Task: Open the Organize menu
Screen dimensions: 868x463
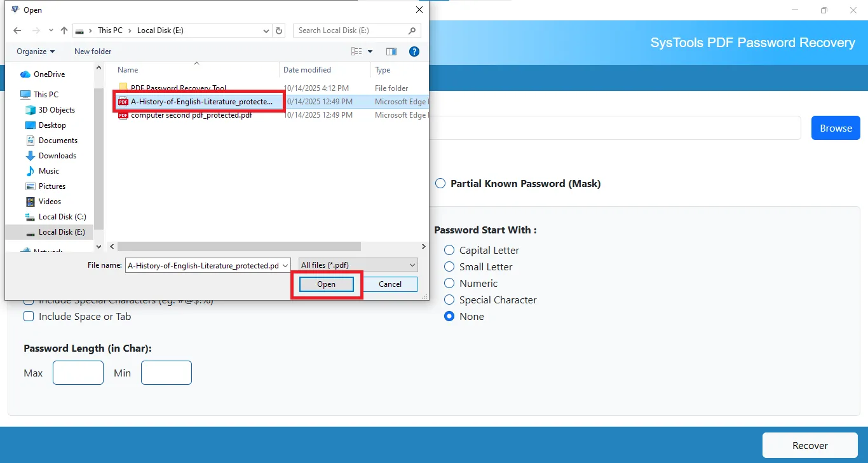Action: (36, 52)
